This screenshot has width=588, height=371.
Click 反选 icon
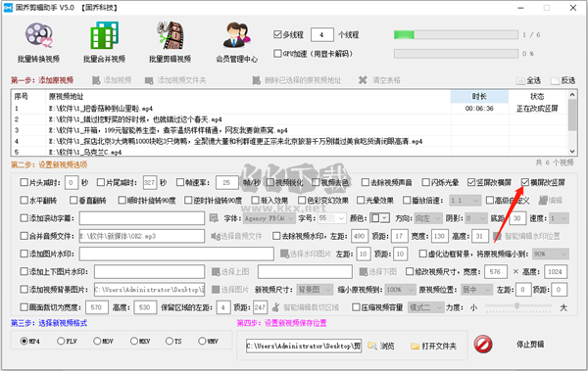[555, 80]
